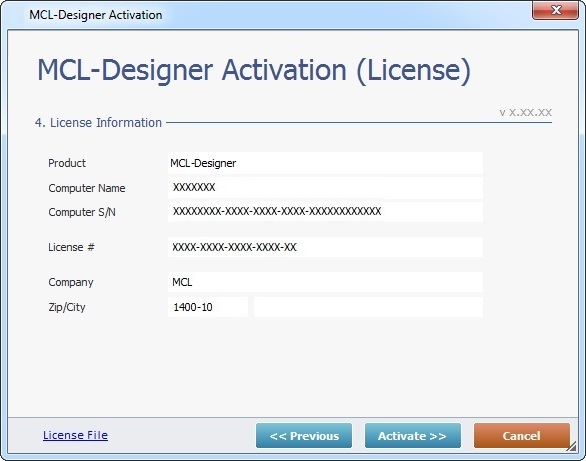This screenshot has width=586, height=461.
Task: Focus the Zip field showing 1400-10
Action: coord(208,307)
